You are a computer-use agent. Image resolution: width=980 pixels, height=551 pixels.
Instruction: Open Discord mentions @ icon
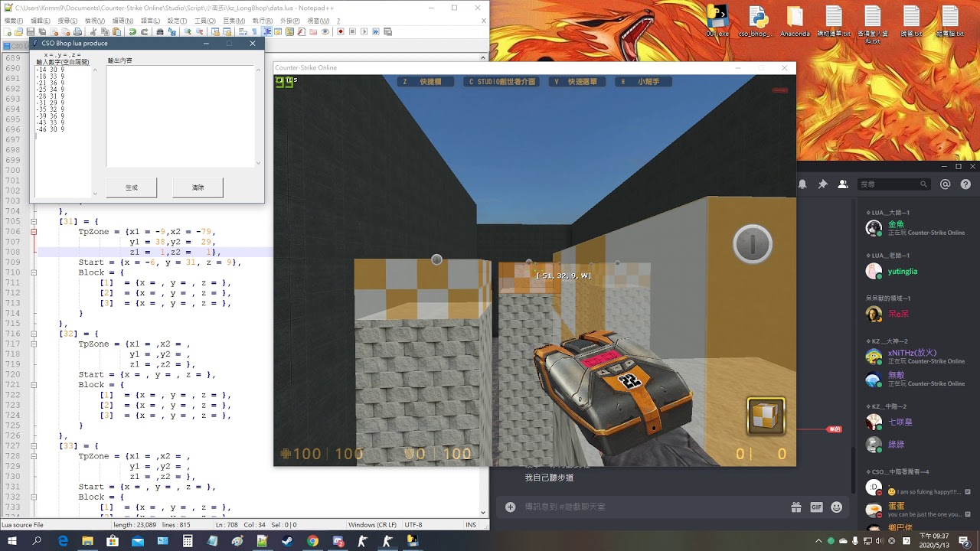946,184
